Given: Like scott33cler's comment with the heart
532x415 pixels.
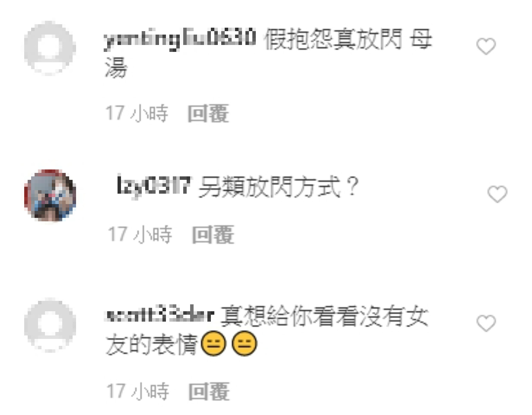Looking at the screenshot, I should click(x=486, y=323).
